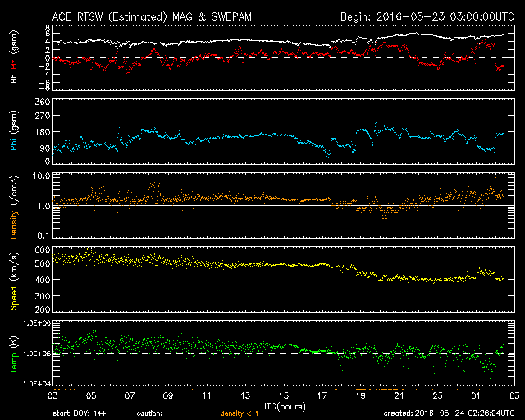Click the 200 tick on Speed axis

pyautogui.click(x=43, y=309)
